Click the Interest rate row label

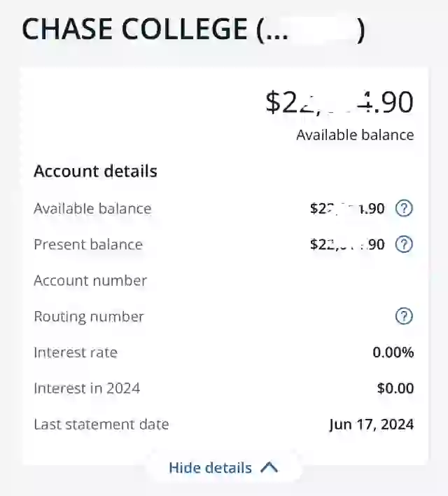click(76, 352)
